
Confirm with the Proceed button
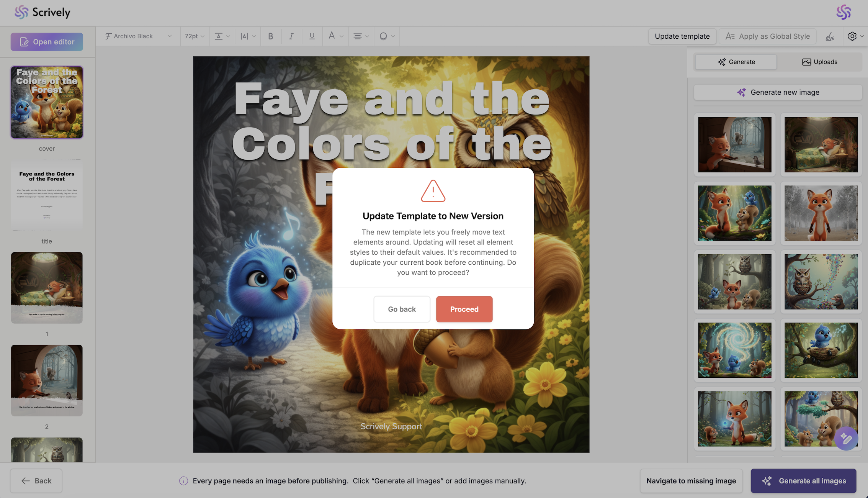464,309
